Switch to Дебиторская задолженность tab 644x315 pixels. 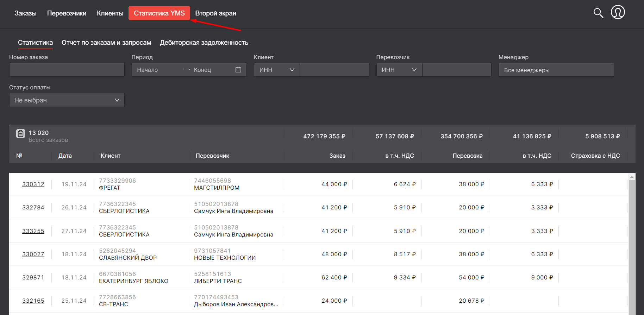(204, 43)
